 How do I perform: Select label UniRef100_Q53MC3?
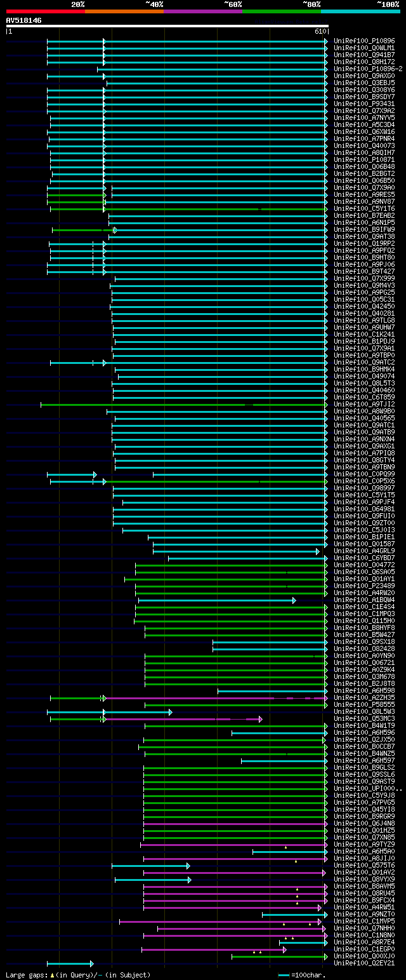click(x=364, y=719)
